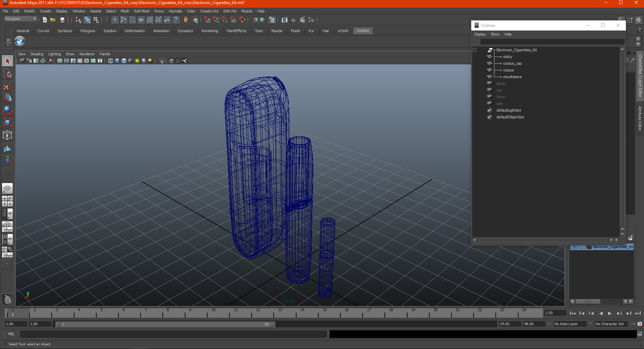Select the mouthpiece node in Outliner

click(512, 77)
